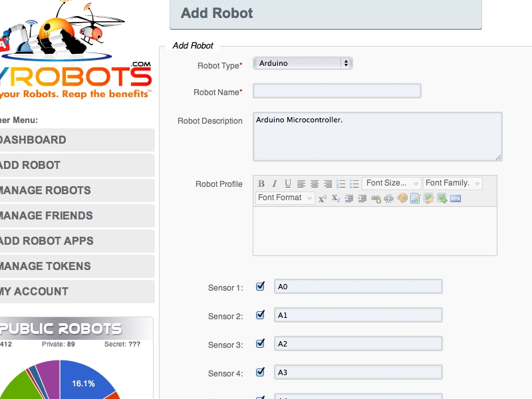Align profile text right
The height and width of the screenshot is (399, 532).
[328, 184]
